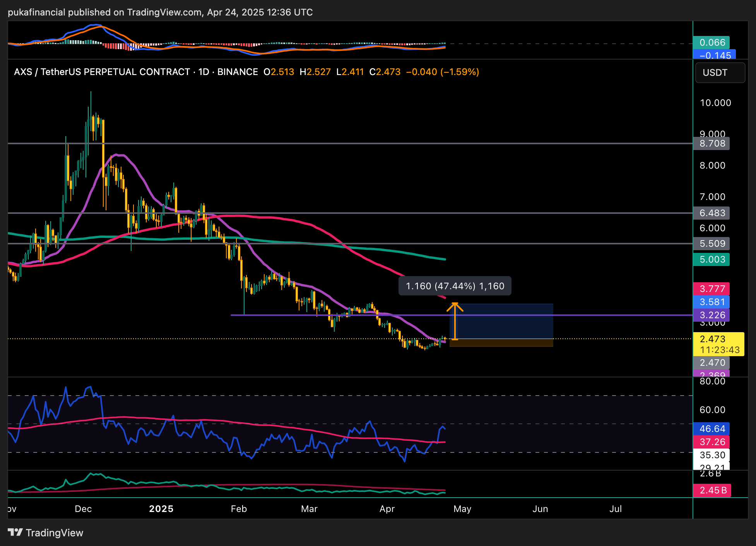Screen dimensions: 756x546
Task: Click the orange upward measurement arrow
Action: pyautogui.click(x=455, y=321)
